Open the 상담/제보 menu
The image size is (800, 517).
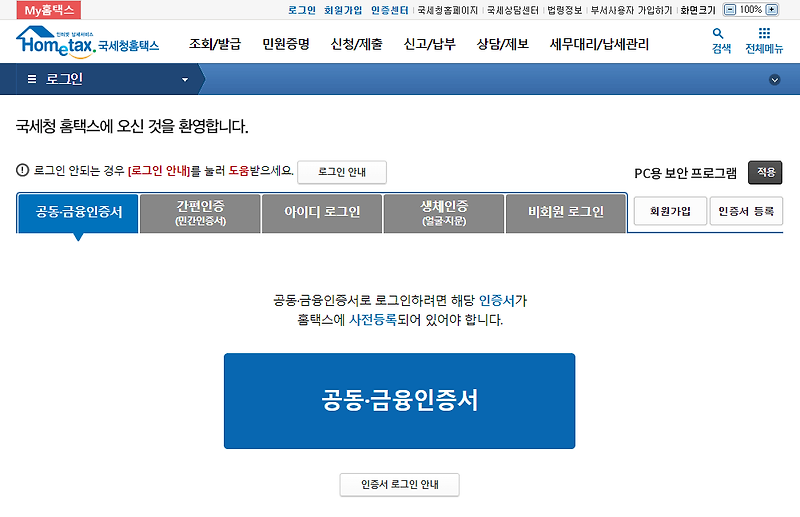point(502,44)
